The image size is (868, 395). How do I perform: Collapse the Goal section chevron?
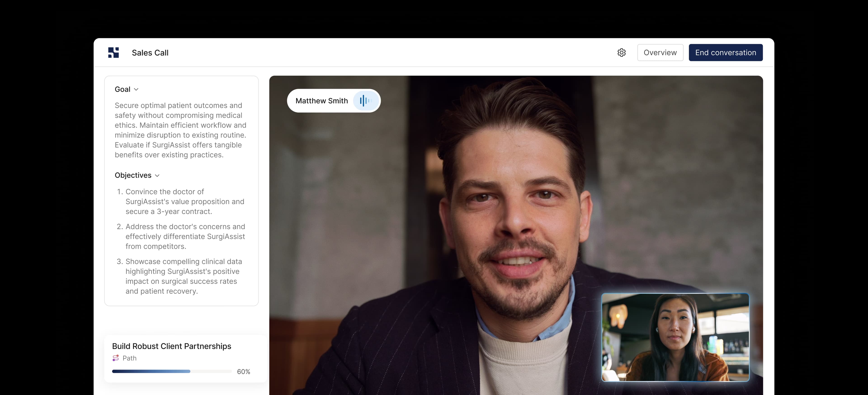136,89
